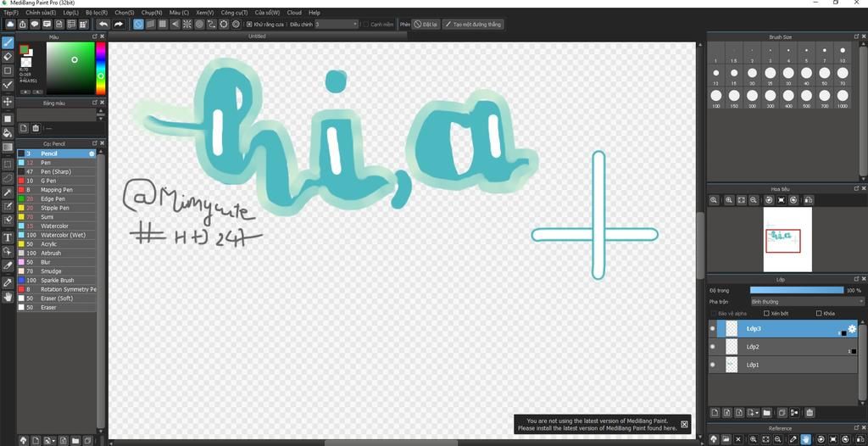
Task: Click the cloud icon in top toolbar
Action: pos(10,24)
